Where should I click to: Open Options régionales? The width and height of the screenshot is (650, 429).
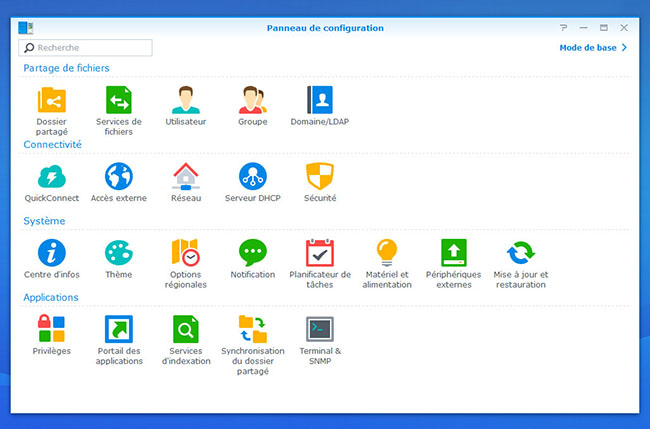tap(185, 253)
